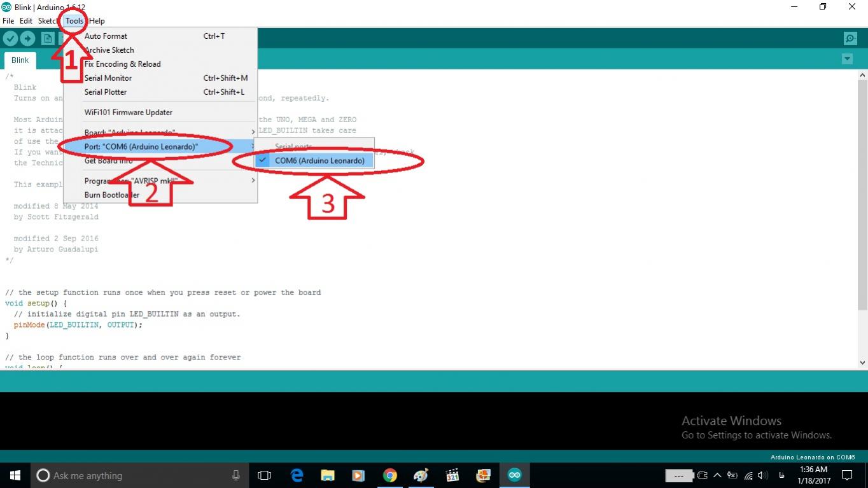Open the Serial Monitor magnifier icon
This screenshot has width=868, height=488.
click(850, 39)
